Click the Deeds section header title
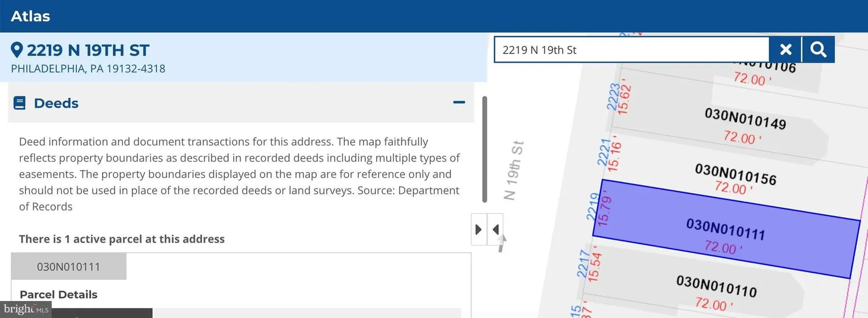This screenshot has height=318, width=868. [56, 103]
